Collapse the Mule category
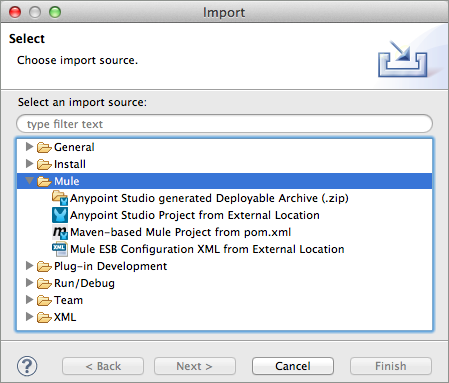The width and height of the screenshot is (449, 383). (29, 181)
